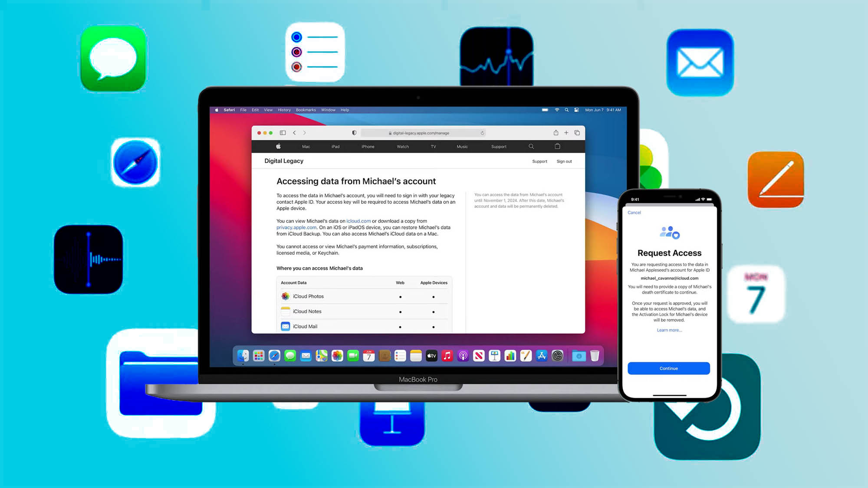868x488 pixels.
Task: Click the iCloud Notes icon in table
Action: click(286, 311)
